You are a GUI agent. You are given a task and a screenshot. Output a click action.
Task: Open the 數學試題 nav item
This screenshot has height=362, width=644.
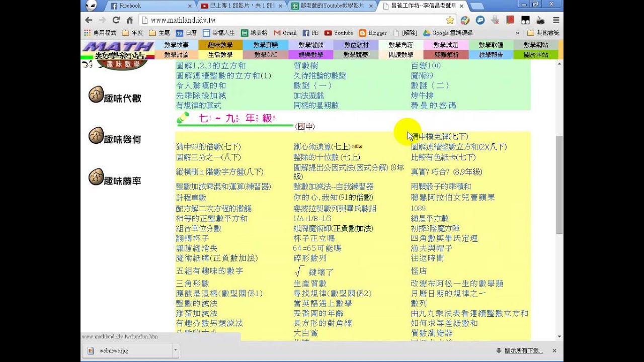point(446,45)
